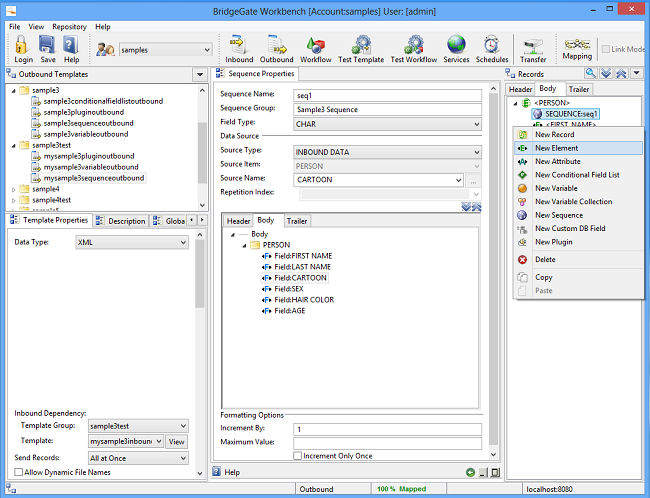This screenshot has width=650, height=498.
Task: Click the Sequence Name input field
Action: (x=387, y=95)
